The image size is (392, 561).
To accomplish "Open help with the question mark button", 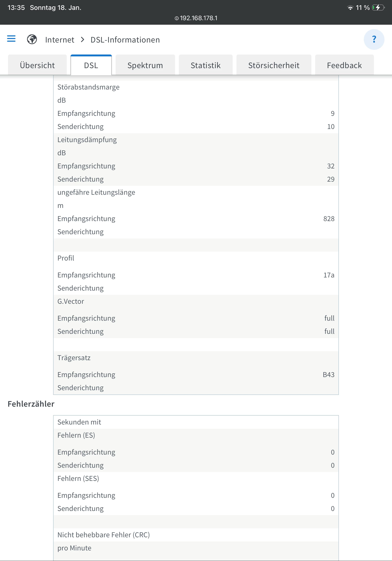I will [374, 39].
